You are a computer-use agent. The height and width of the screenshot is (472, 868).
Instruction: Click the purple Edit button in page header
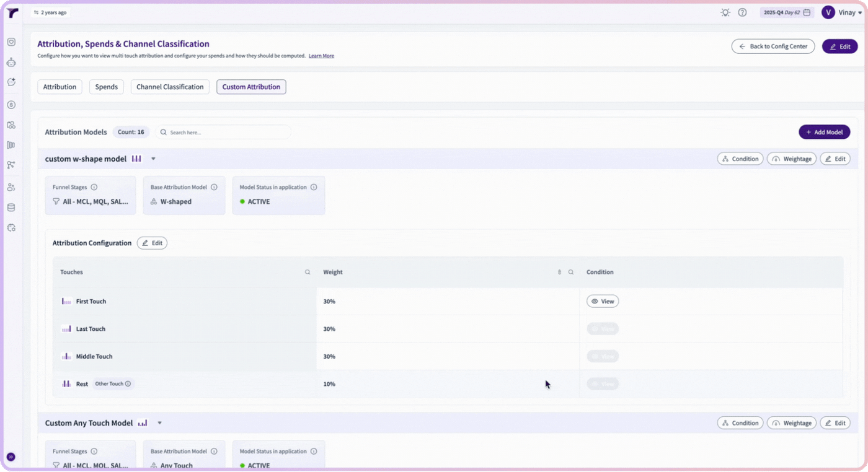pos(840,46)
